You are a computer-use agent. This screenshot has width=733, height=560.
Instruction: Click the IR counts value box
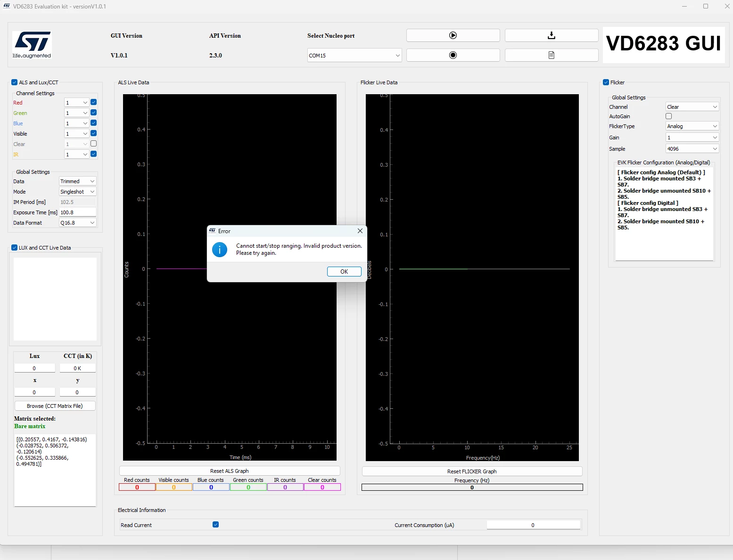pos(285,487)
